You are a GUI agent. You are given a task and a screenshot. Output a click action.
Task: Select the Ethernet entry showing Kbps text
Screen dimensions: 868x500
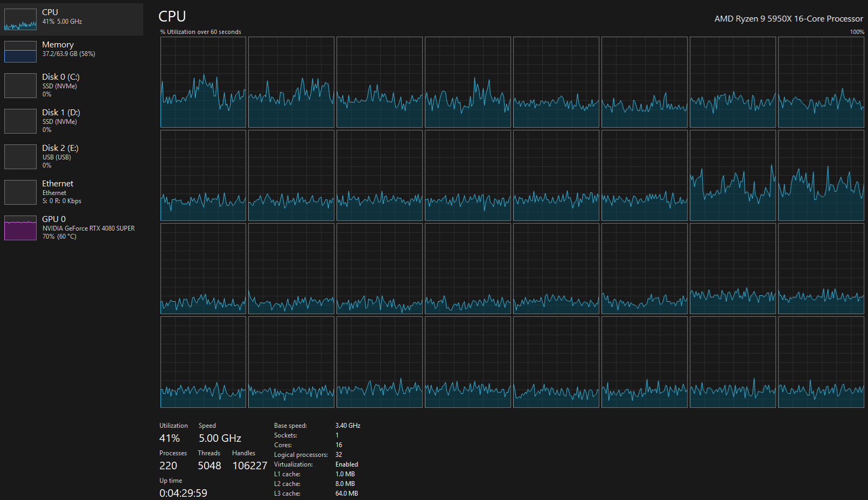click(62, 201)
